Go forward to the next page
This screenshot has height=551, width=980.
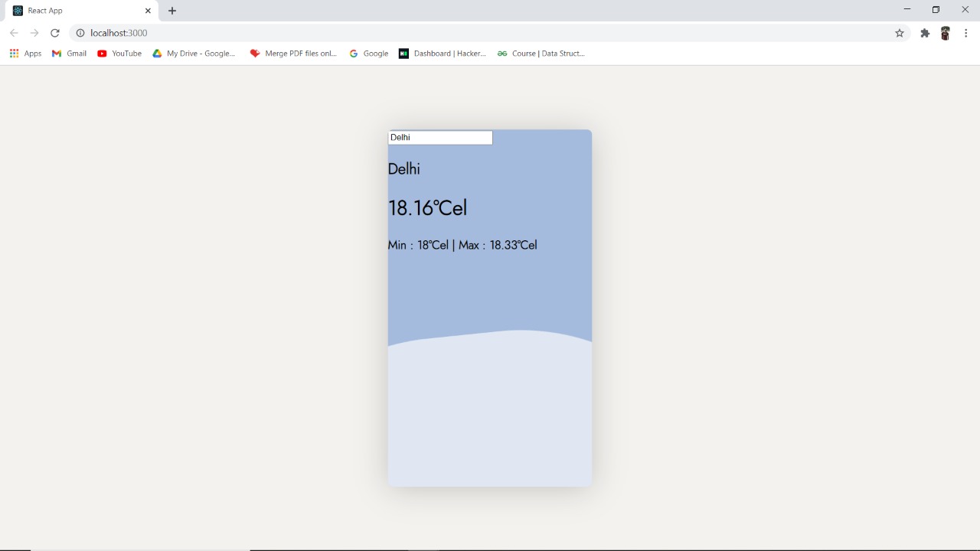[x=34, y=33]
